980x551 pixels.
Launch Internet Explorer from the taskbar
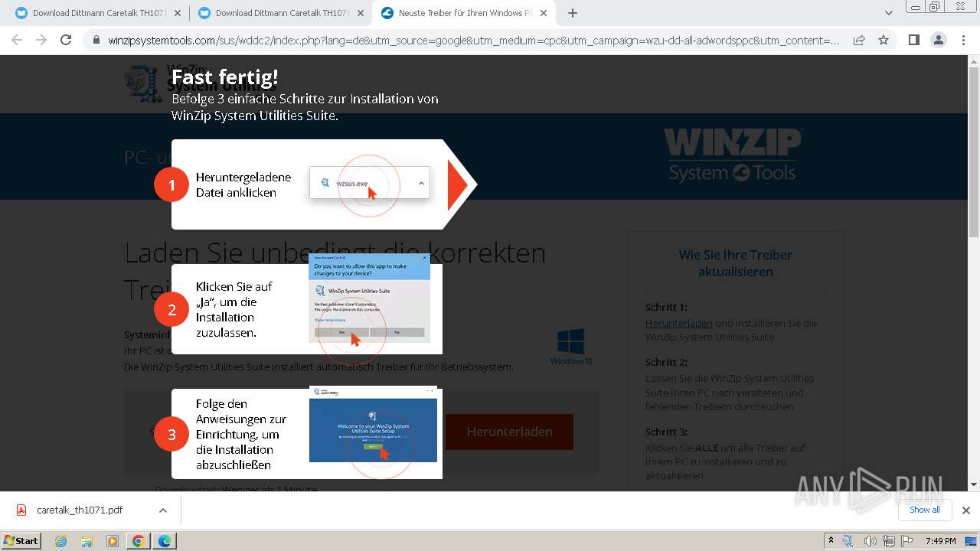point(61,541)
